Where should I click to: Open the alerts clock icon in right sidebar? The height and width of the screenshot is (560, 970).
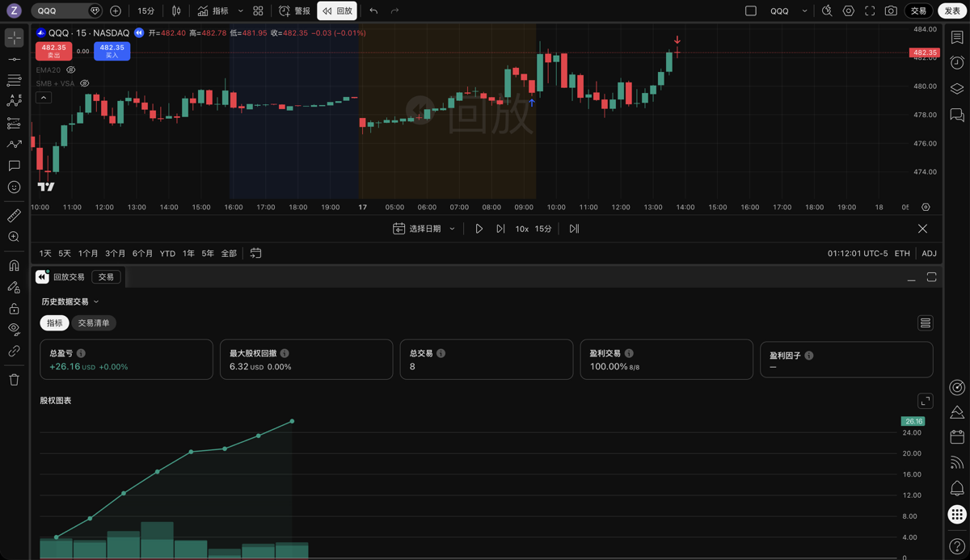pos(957,63)
